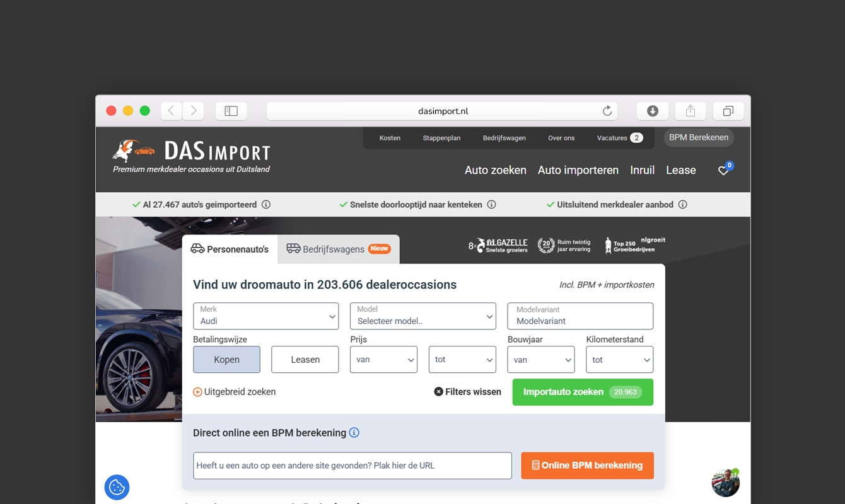Open the cookie settings icon
Viewport: 845px width, 504px height.
click(117, 487)
